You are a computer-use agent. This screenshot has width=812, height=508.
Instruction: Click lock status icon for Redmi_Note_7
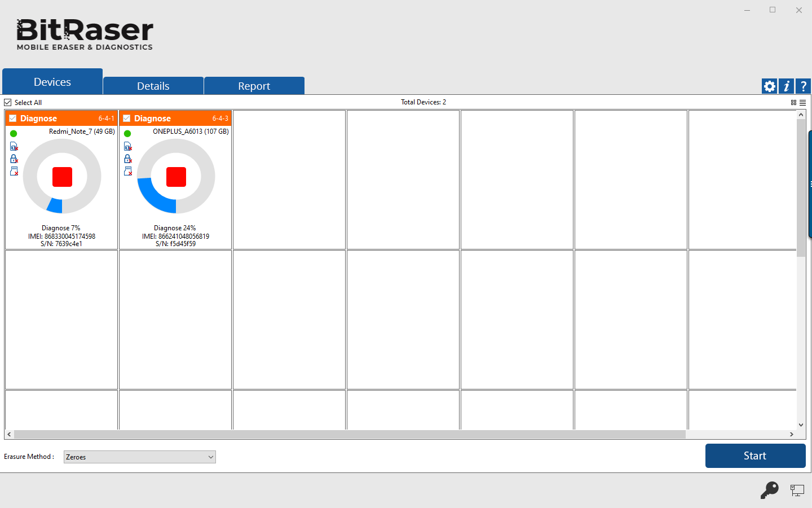(x=14, y=159)
